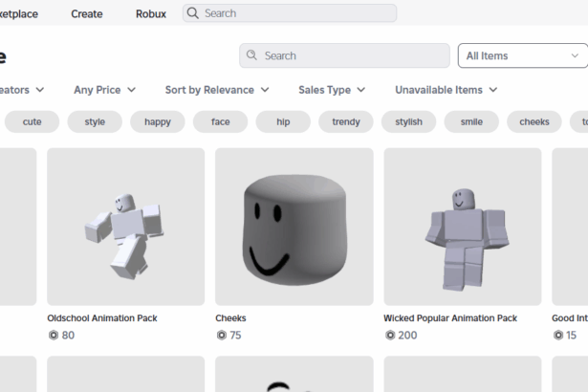Click the magnifier icon in the catalog search field
This screenshot has height=392, width=588.
point(251,55)
